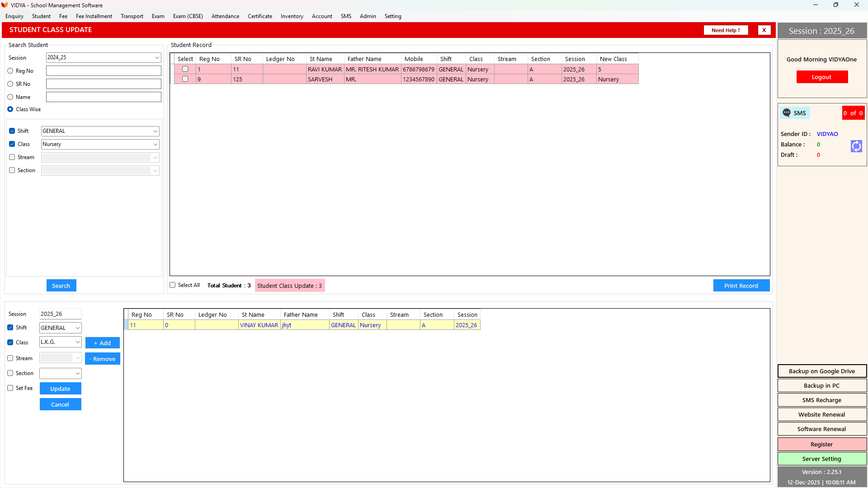Click the Print Record button
Image resolution: width=868 pixels, height=488 pixels.
(x=741, y=286)
